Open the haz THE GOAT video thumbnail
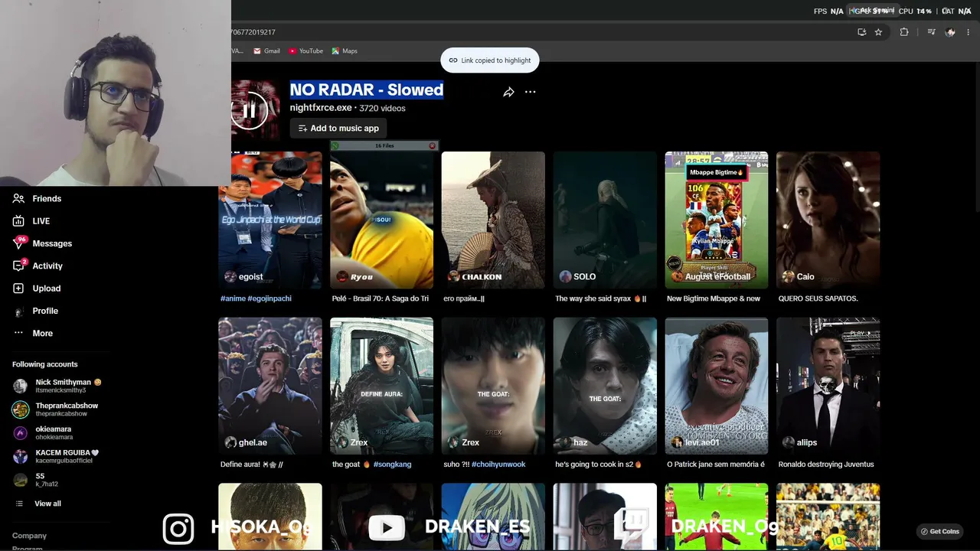 coord(605,386)
